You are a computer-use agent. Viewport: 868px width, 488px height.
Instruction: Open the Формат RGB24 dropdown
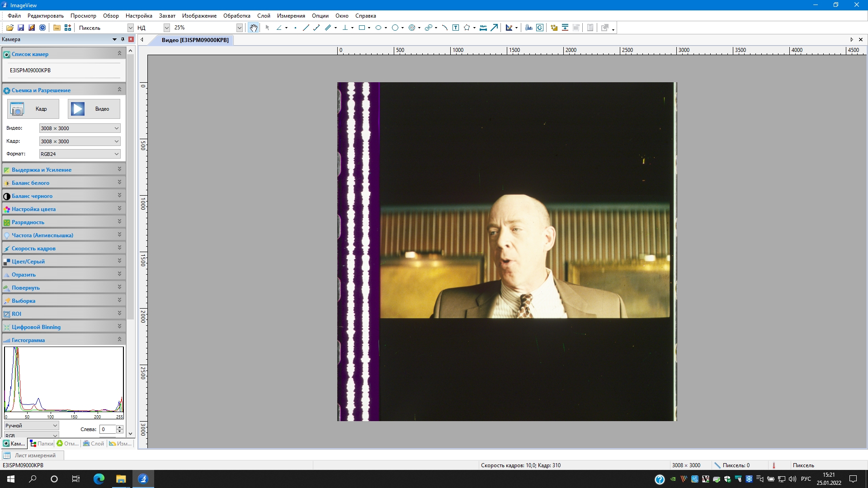pos(116,154)
